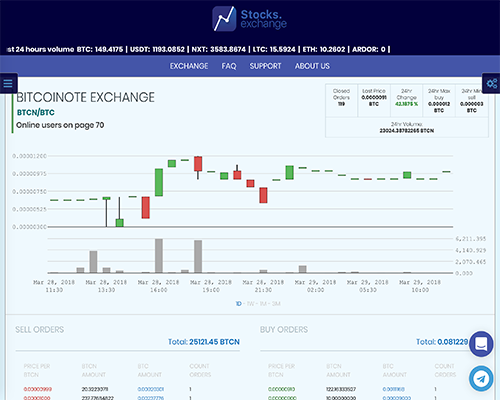Open the ABOUT US page
This screenshot has width=500, height=400.
click(312, 66)
